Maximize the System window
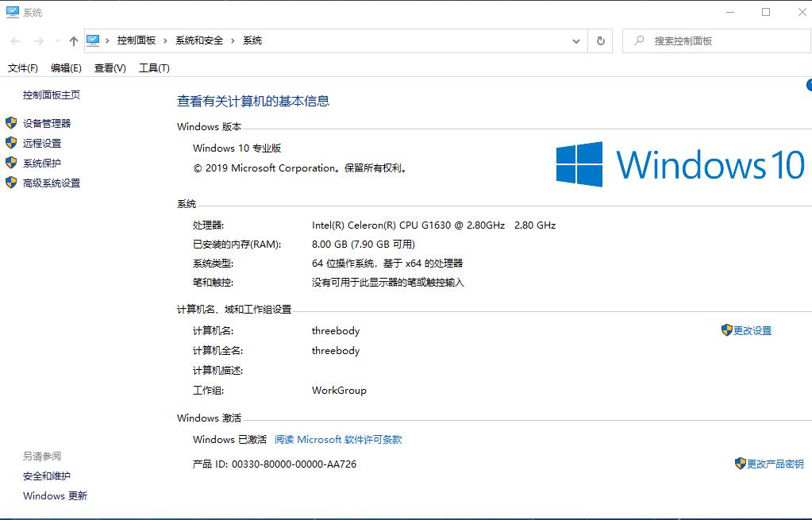812x520 pixels. point(766,12)
